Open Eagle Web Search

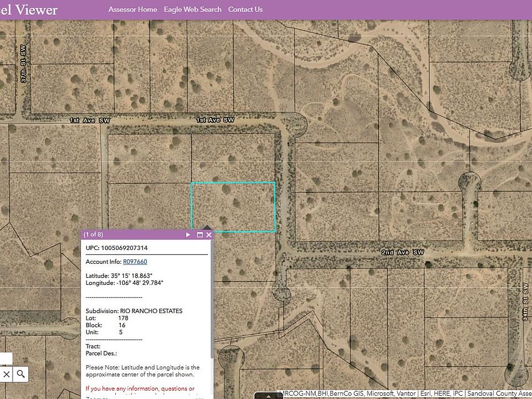coord(192,9)
